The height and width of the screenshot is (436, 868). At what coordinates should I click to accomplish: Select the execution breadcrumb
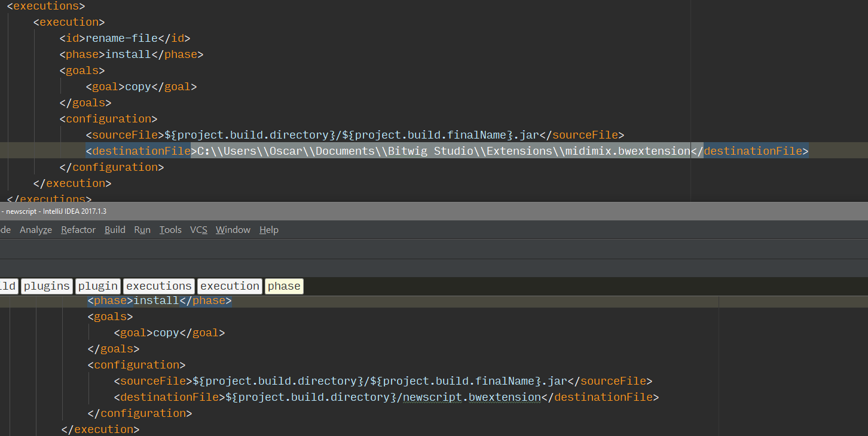tap(230, 286)
